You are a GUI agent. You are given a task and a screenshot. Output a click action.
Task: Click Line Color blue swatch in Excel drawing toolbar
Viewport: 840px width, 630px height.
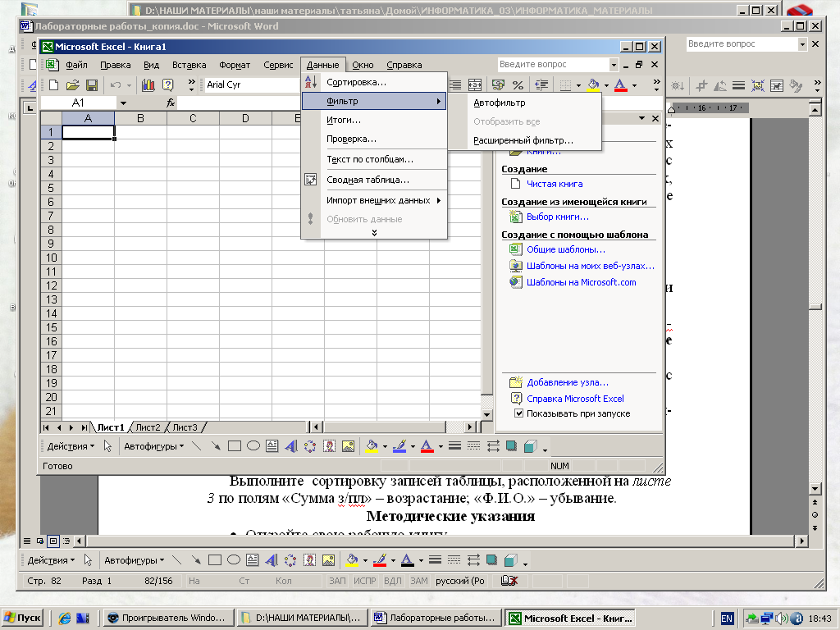[x=399, y=445]
